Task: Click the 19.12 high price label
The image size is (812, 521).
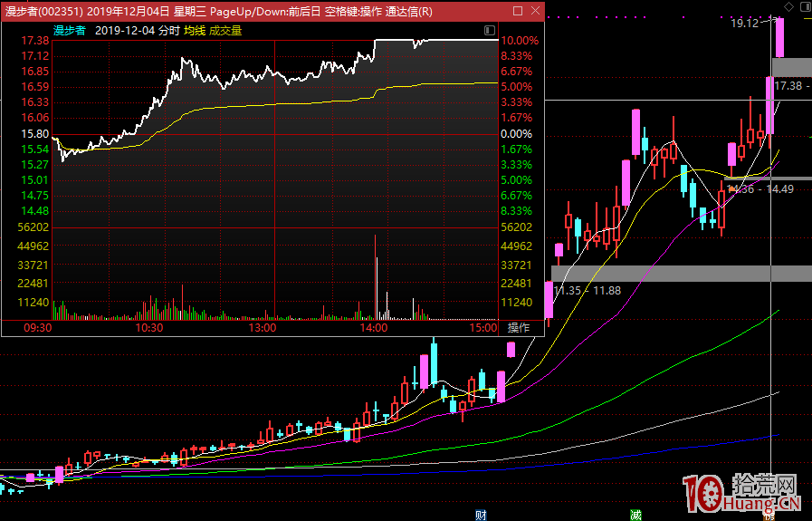Action: tap(746, 24)
